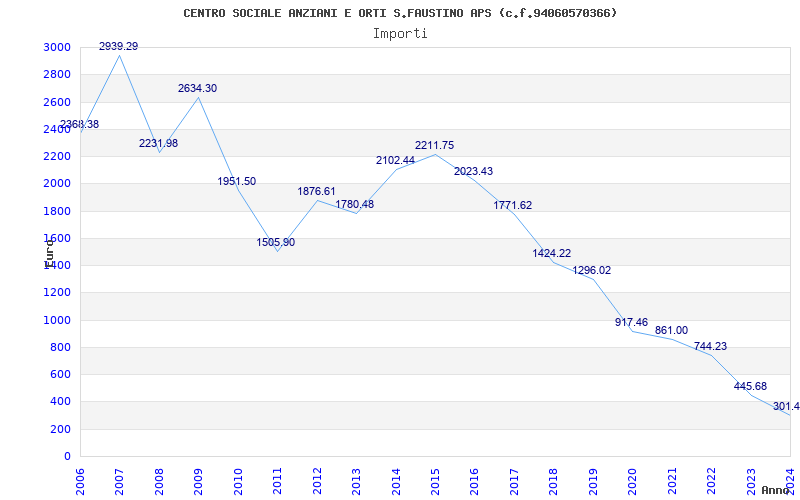The image size is (800, 500).
Task: Click the Euro y-axis title
Action: click(x=49, y=254)
